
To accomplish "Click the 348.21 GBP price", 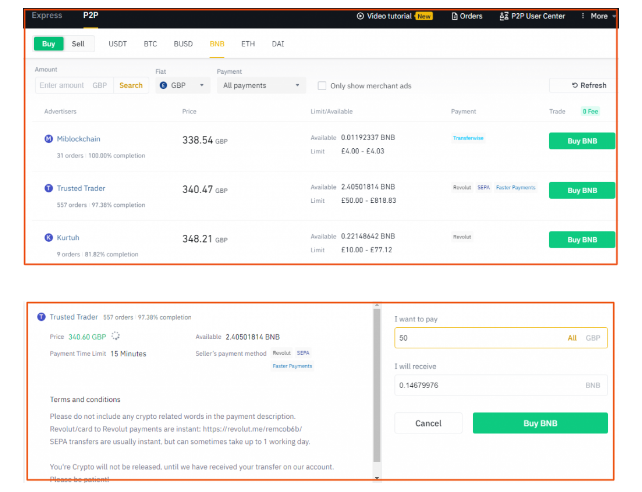I will click(205, 239).
